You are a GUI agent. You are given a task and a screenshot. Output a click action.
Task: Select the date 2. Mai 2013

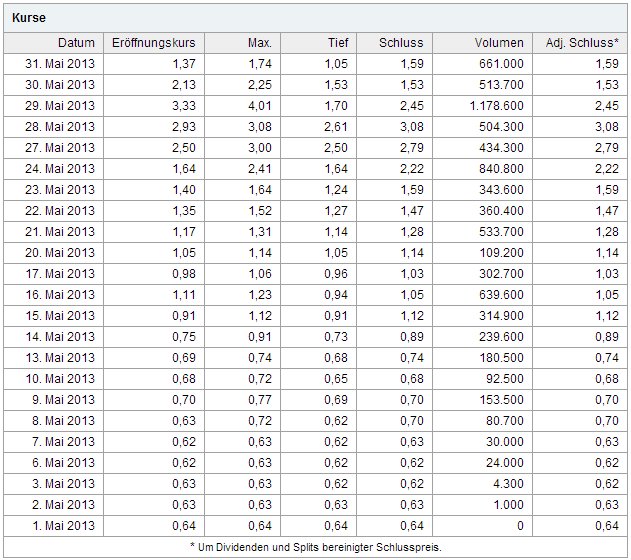point(64,504)
